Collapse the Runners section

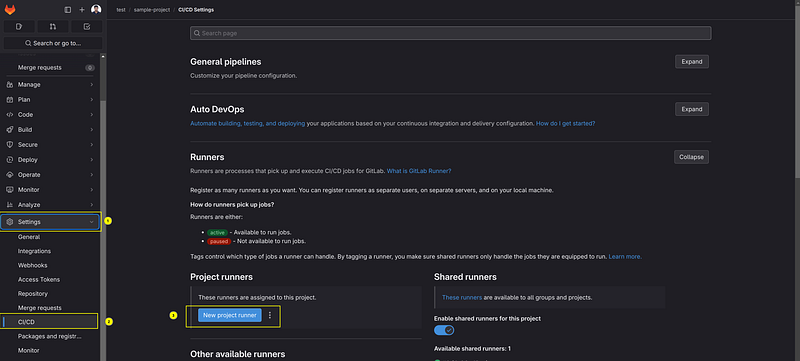click(691, 157)
